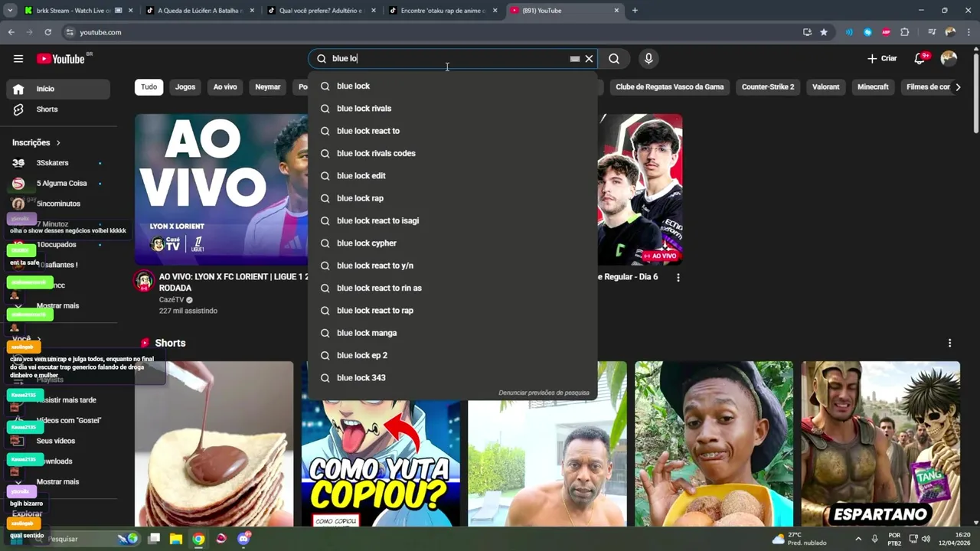Open the on-screen keyboard icon in search box
980x551 pixels.
(575, 59)
